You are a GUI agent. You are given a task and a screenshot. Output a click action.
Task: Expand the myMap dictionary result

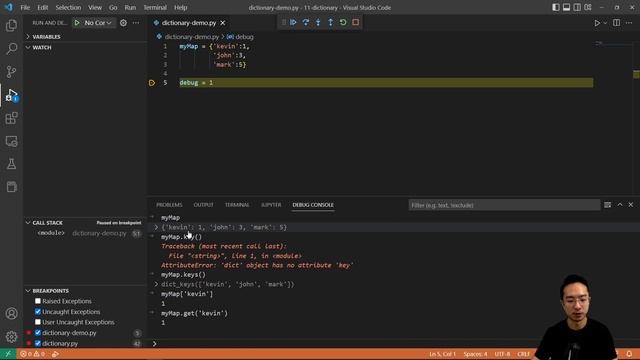(156, 227)
